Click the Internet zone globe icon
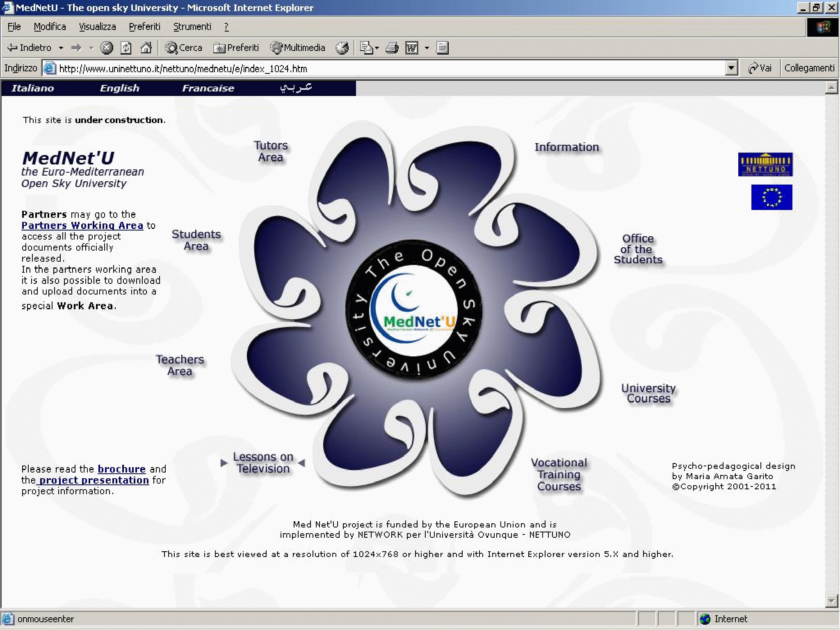Screen dimensions: 840x630 [705, 619]
